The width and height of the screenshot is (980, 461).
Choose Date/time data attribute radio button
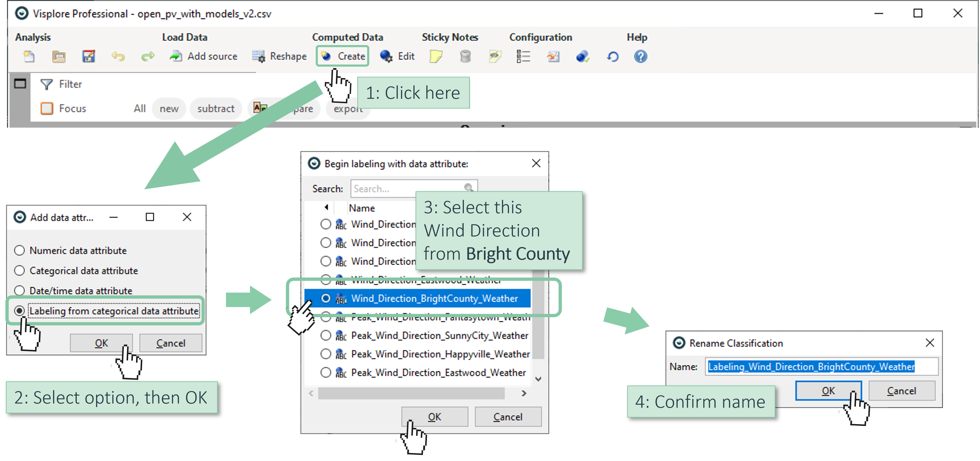coord(19,291)
